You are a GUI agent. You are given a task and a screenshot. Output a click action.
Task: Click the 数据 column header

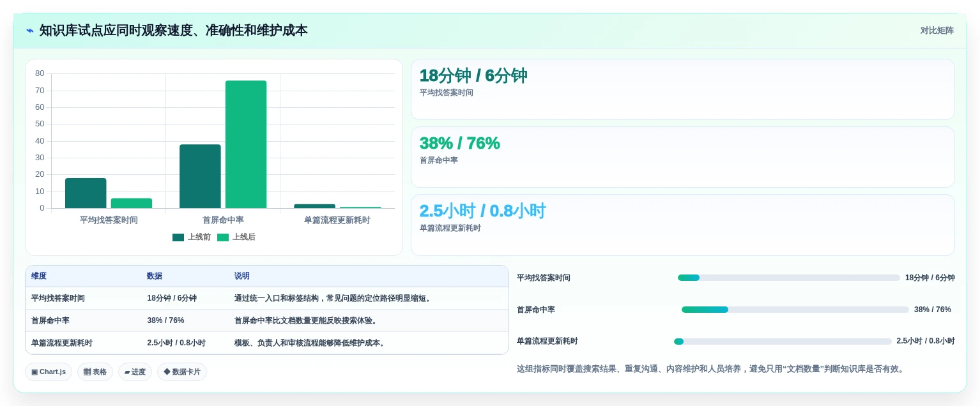click(155, 276)
